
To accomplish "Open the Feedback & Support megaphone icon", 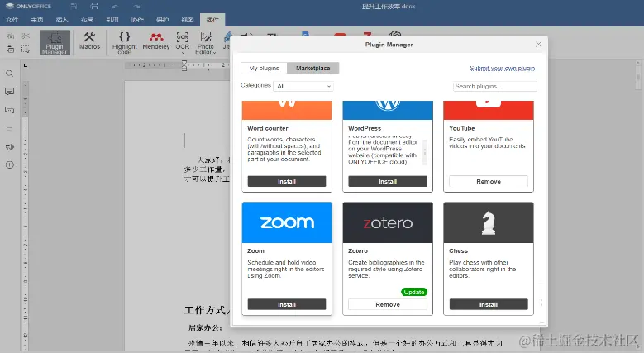I will [x=9, y=146].
